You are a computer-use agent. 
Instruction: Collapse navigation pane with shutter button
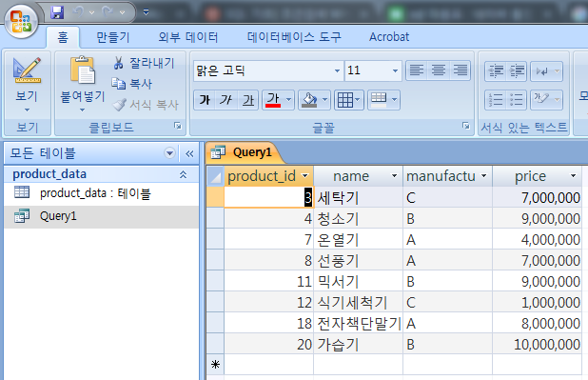189,153
